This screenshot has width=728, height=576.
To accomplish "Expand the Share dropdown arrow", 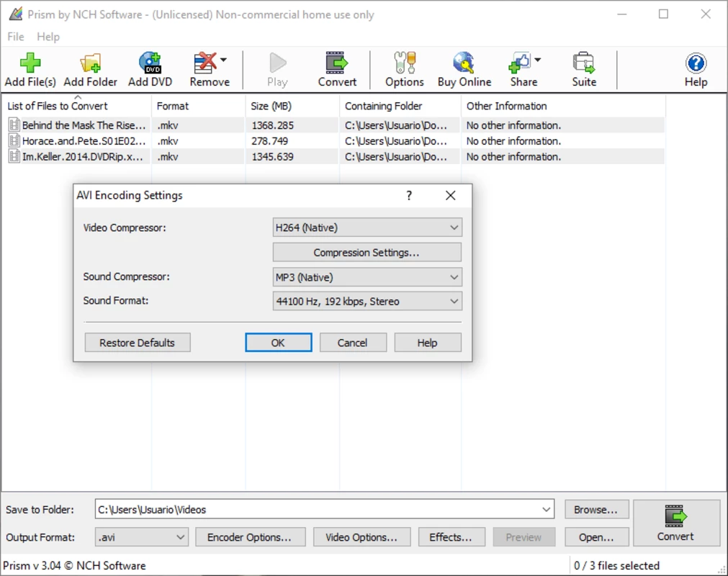I will click(538, 60).
